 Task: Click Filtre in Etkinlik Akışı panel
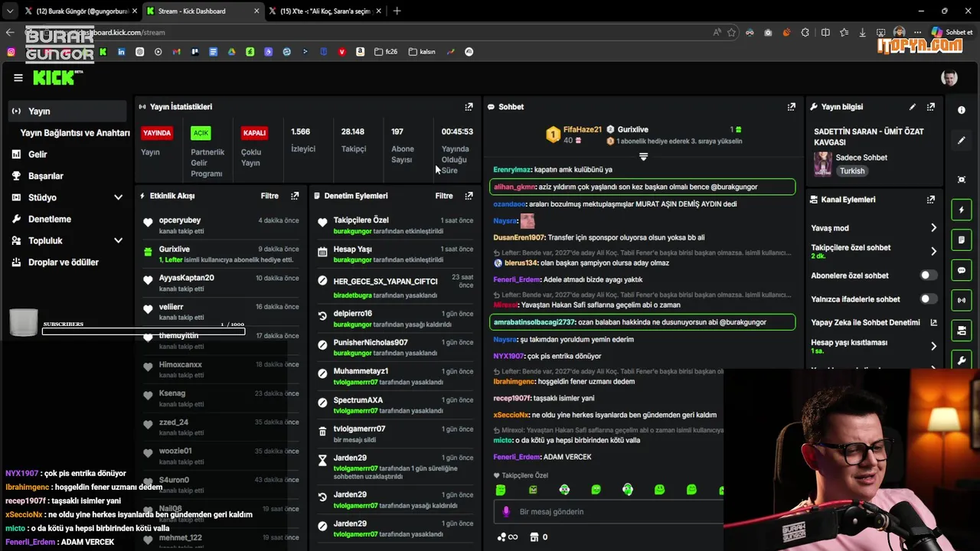coord(269,196)
